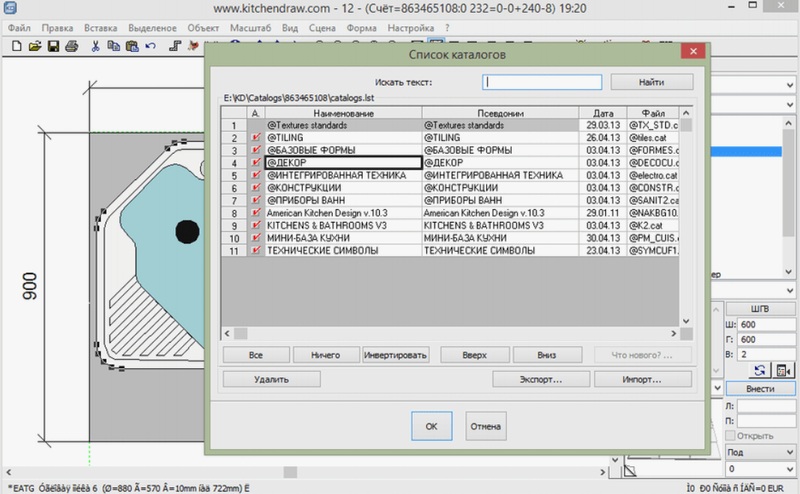800x494 pixels.
Task: Click the Экспорт... button
Action: [541, 379]
